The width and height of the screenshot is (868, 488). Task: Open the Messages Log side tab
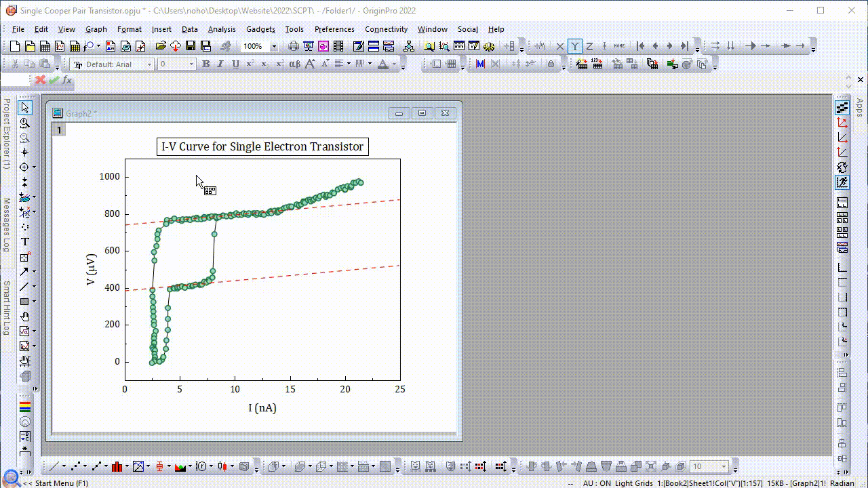(6, 225)
